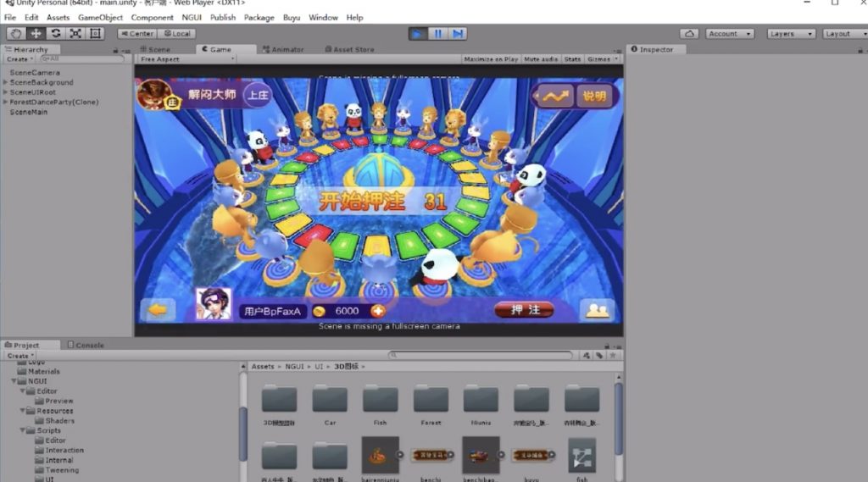This screenshot has width=868, height=482.
Task: Activate the Rect Transform tool
Action: (x=95, y=34)
